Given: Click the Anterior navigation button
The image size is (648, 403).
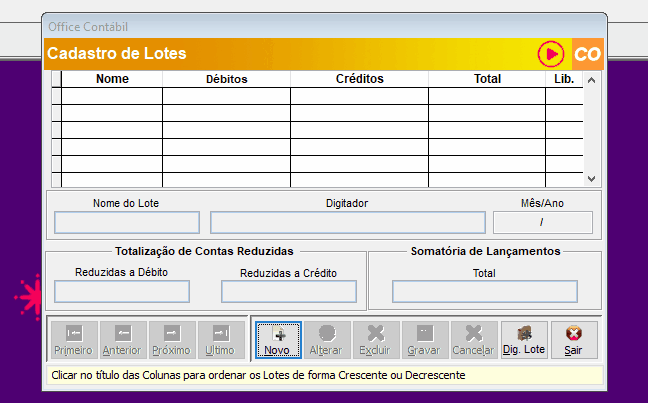Looking at the screenshot, I should 122,340.
